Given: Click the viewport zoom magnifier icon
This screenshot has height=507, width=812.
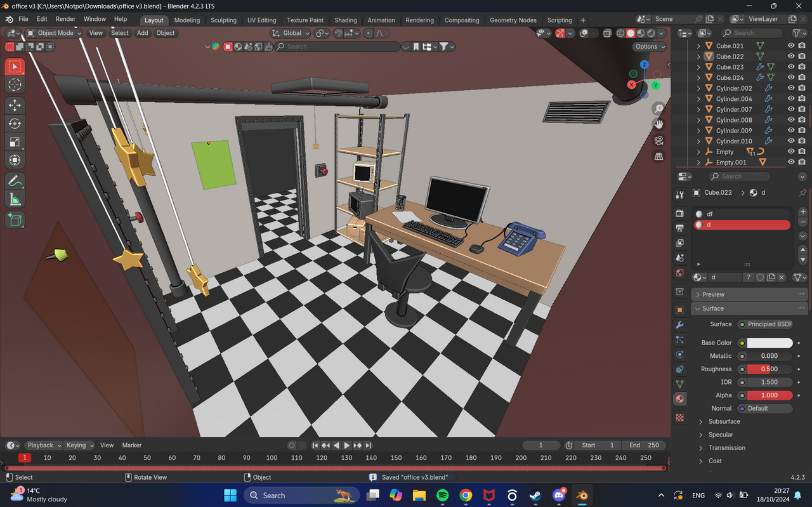Looking at the screenshot, I should (x=659, y=109).
